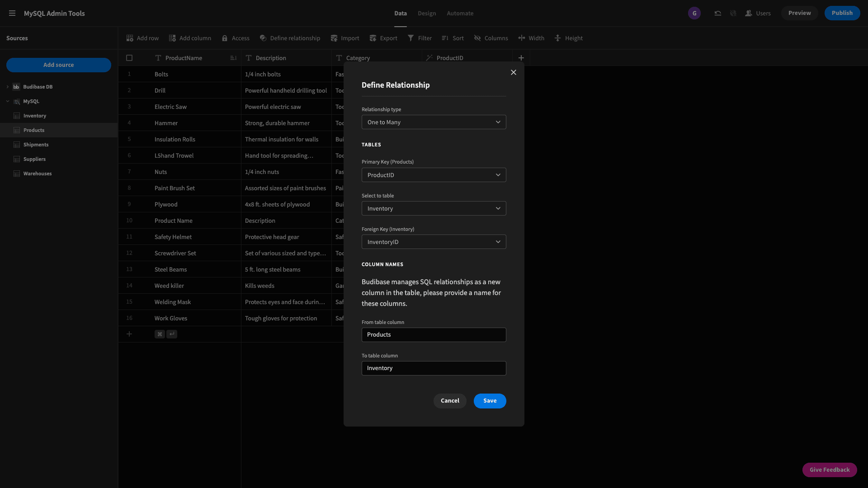Click the From table column input field
868x488 pixels.
[434, 334]
